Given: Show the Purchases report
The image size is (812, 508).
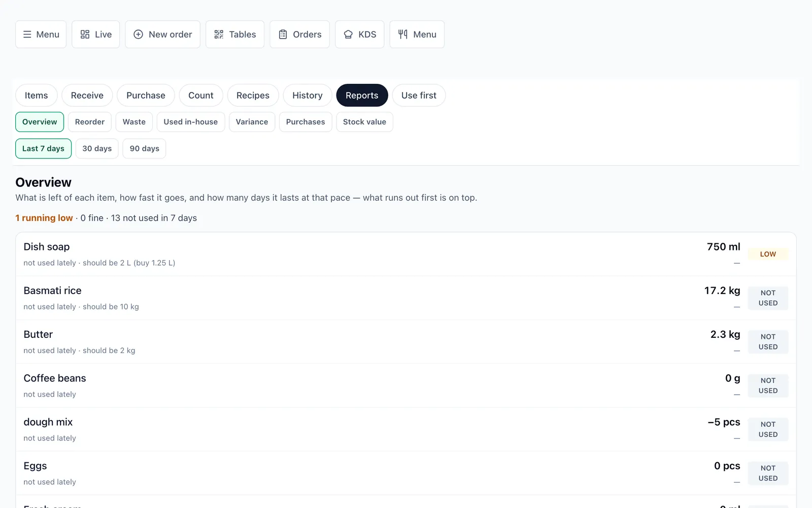Looking at the screenshot, I should tap(306, 122).
